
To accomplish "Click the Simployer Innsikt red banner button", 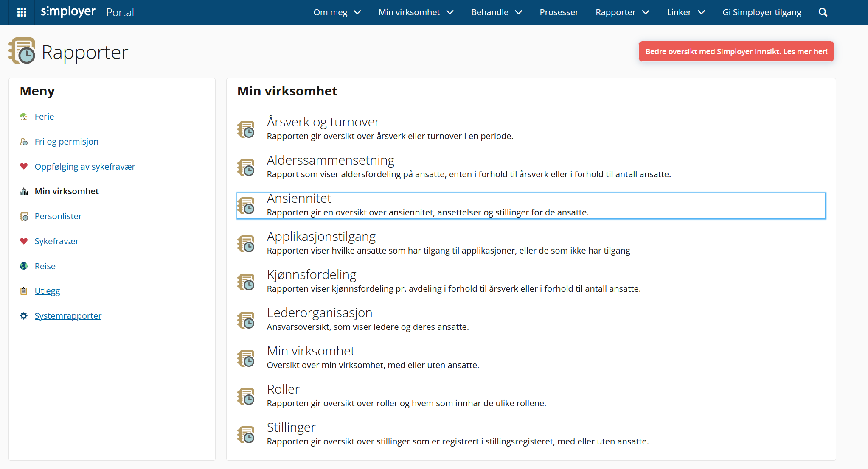I will 736,51.
